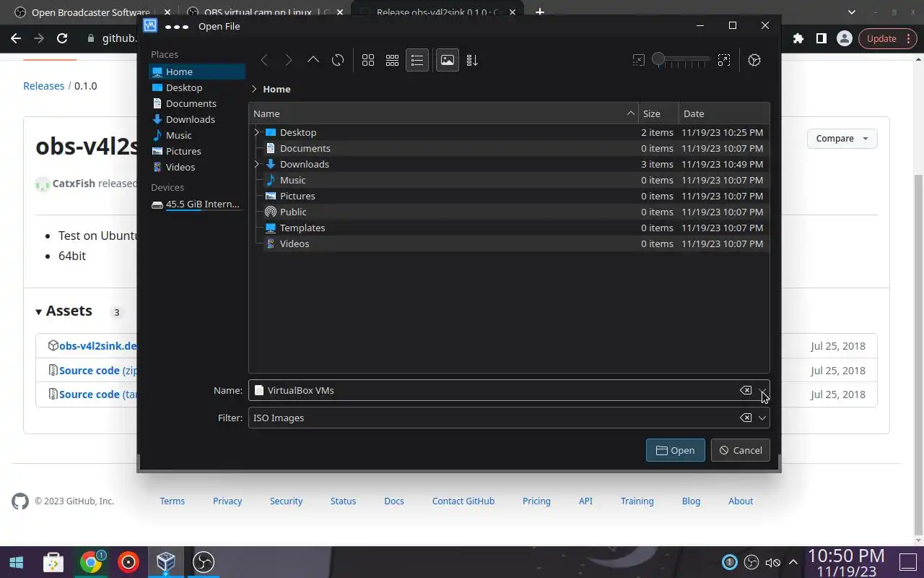924x578 pixels.
Task: Select the Desktop folder icon in file list
Action: coord(271,132)
